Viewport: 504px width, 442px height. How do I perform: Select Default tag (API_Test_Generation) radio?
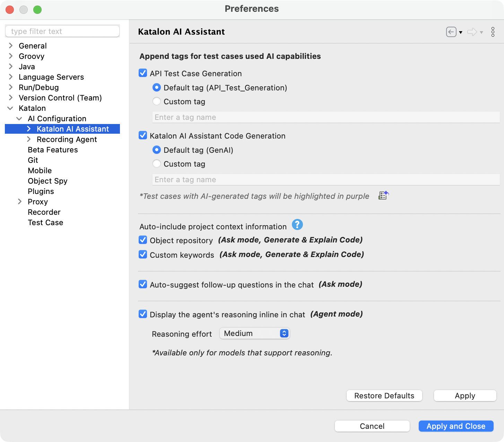(x=157, y=88)
